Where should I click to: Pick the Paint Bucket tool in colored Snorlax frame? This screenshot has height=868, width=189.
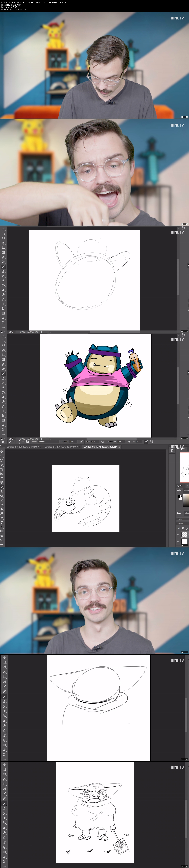pos(3,392)
